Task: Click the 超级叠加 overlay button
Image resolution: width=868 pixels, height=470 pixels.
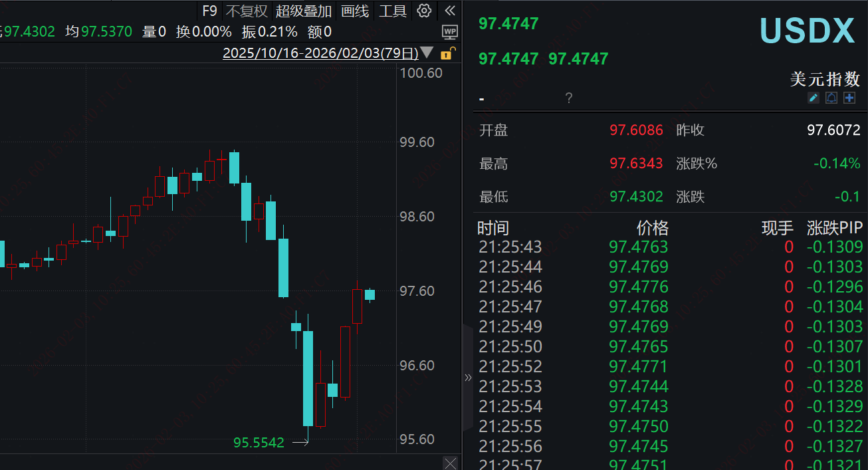Action: click(x=304, y=11)
